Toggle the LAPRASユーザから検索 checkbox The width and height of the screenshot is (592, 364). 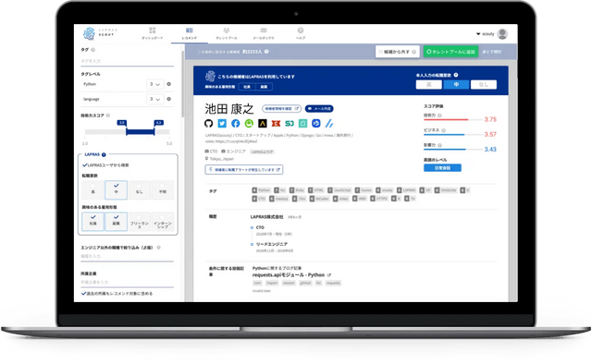(84, 164)
